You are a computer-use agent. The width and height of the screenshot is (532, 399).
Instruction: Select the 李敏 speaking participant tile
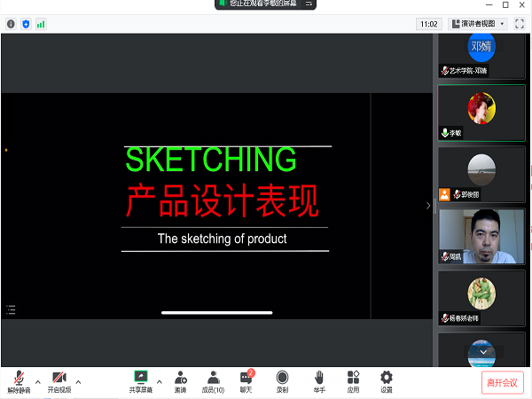[481, 113]
